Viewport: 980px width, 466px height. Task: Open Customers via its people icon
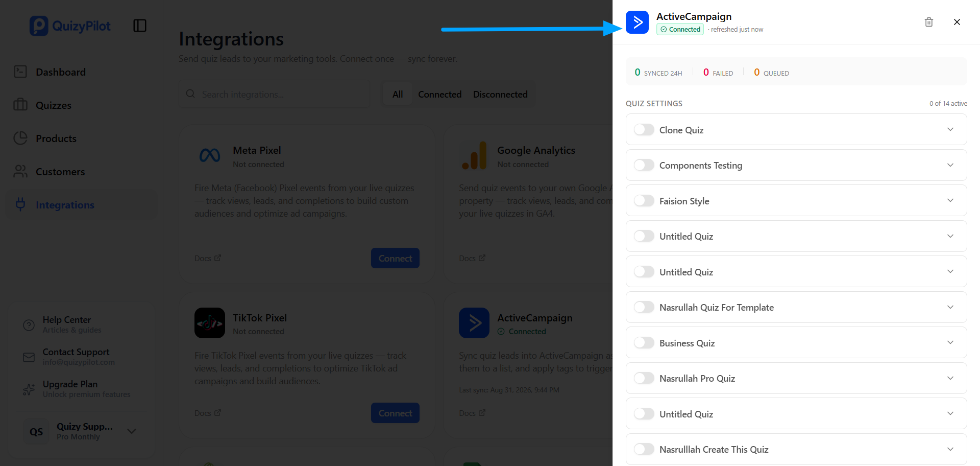click(x=20, y=171)
